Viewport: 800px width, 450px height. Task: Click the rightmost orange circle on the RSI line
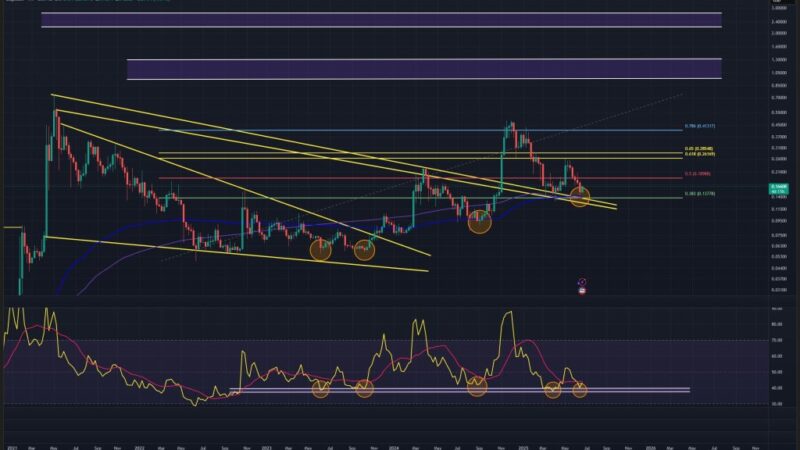click(580, 390)
